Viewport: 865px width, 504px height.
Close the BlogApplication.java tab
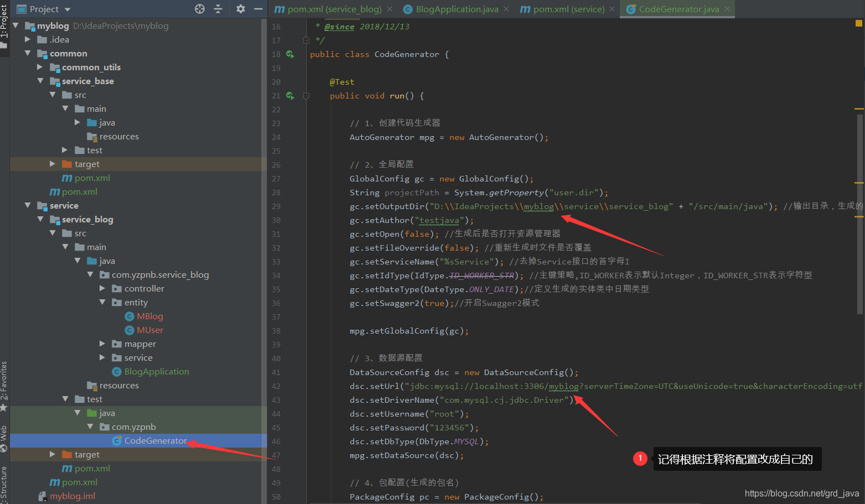(x=506, y=9)
